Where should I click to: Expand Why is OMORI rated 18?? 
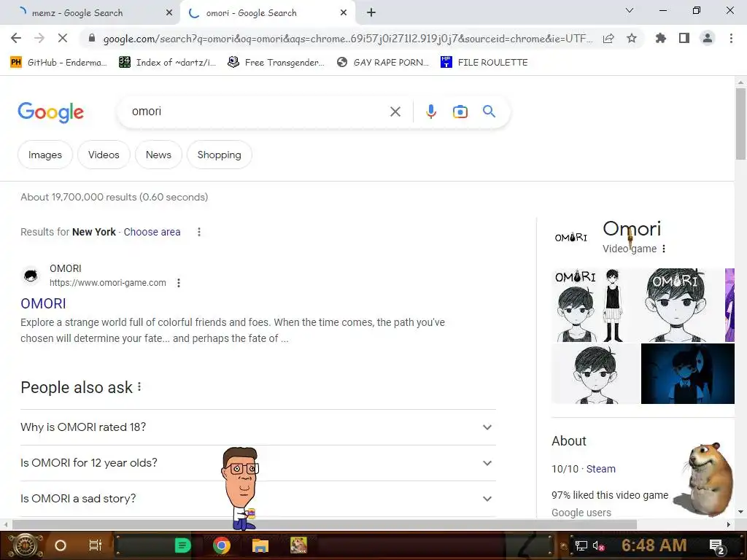(x=258, y=427)
